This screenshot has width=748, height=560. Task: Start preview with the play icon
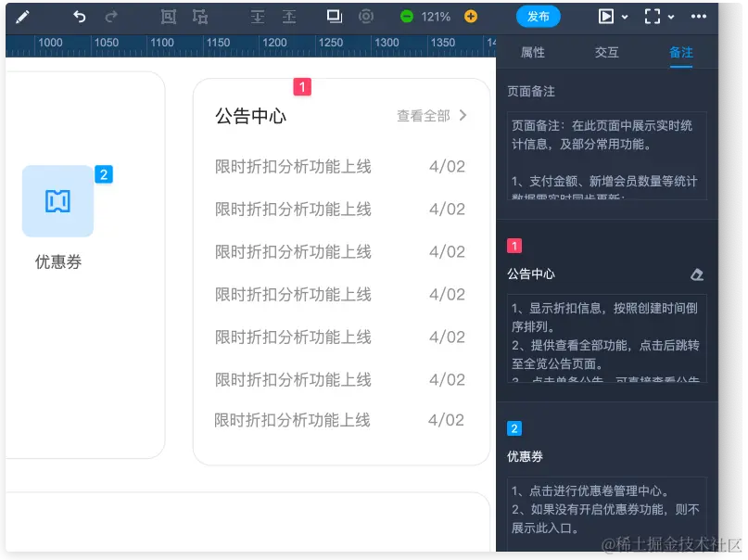(x=606, y=17)
